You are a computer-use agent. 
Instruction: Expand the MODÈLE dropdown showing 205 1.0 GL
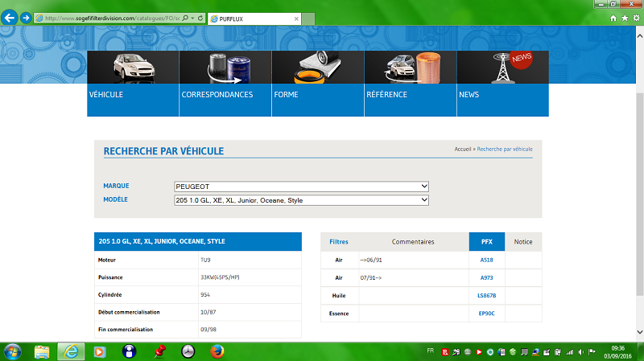(301, 200)
